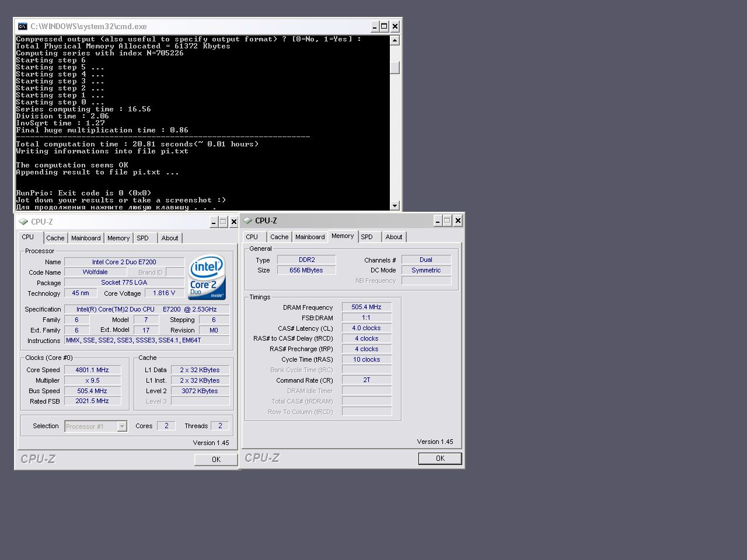747x560 pixels.
Task: Click the left CPU-Z window title icon
Action: pos(23,222)
